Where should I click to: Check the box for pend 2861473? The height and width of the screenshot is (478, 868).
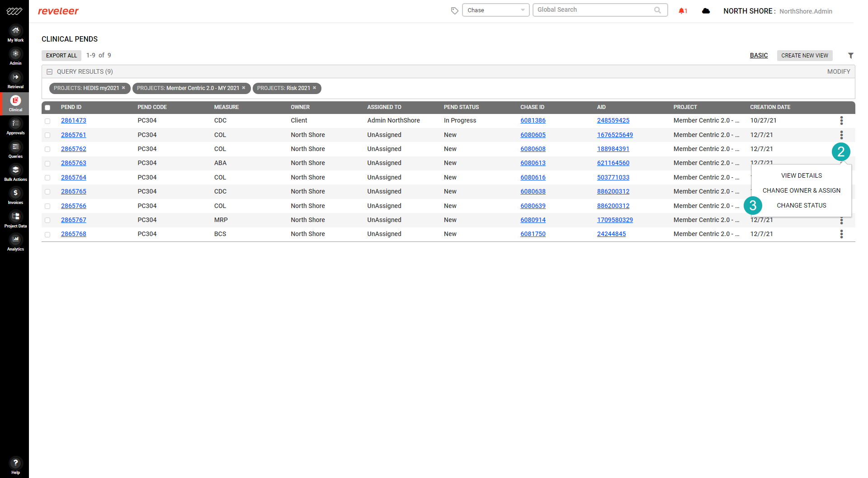point(47,121)
